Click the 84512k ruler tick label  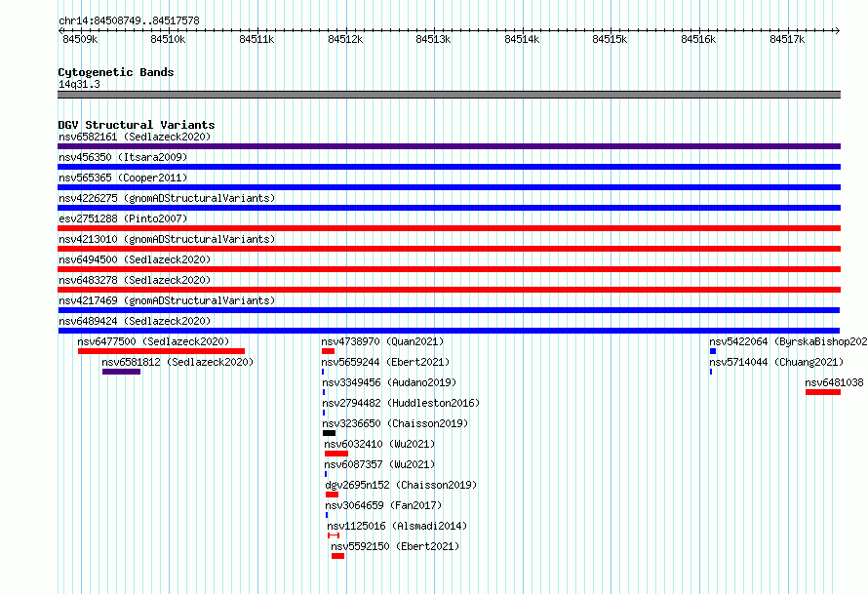pos(345,39)
